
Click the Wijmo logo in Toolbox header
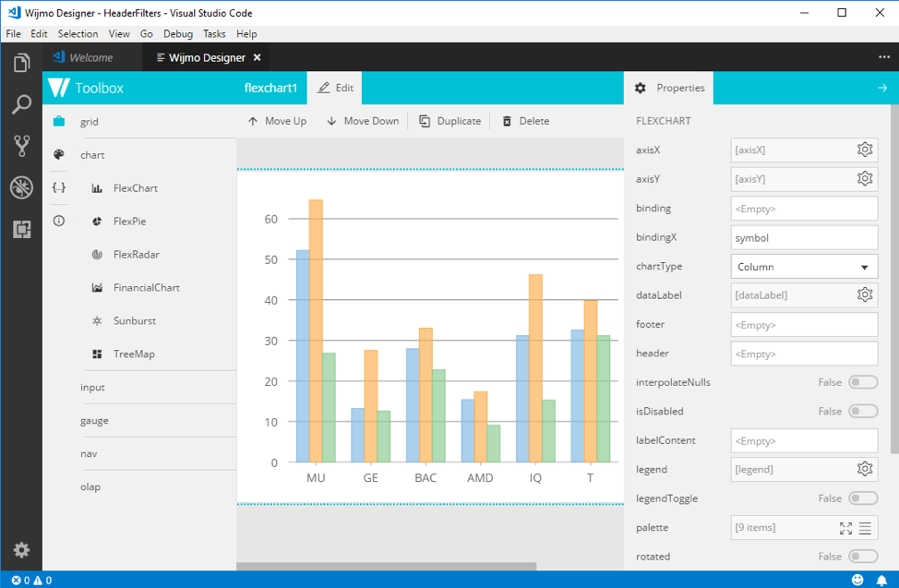(58, 88)
